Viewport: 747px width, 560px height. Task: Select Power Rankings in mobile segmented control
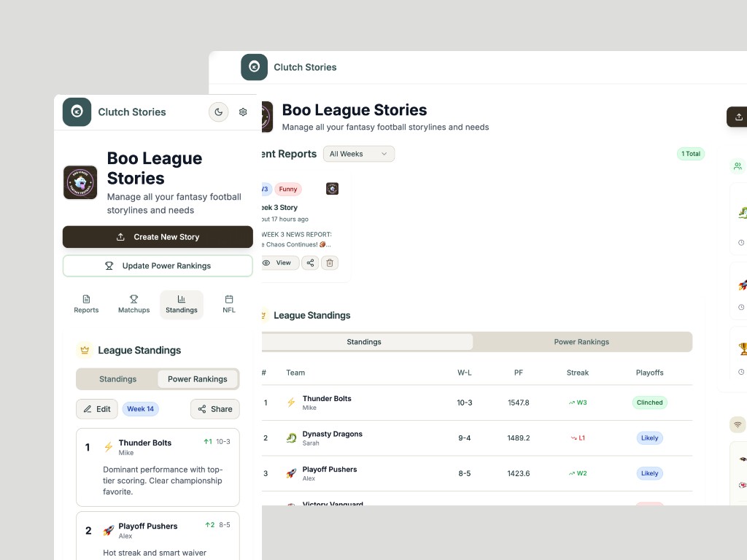pyautogui.click(x=198, y=379)
